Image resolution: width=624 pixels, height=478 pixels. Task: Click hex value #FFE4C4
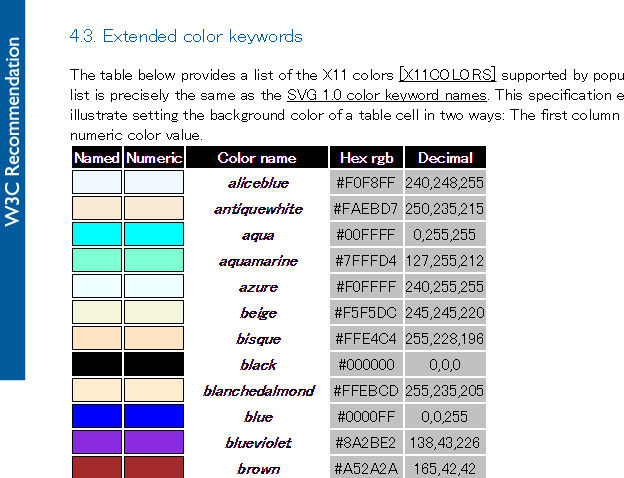tap(366, 339)
